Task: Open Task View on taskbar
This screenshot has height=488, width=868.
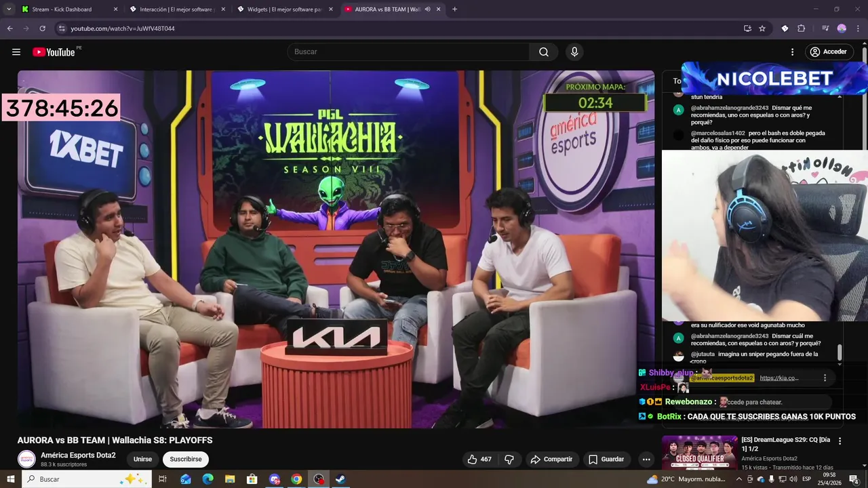Action: point(163,479)
